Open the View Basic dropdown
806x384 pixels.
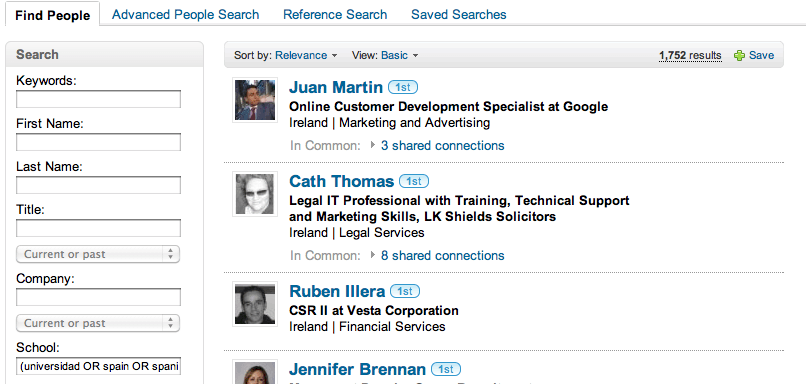click(400, 55)
